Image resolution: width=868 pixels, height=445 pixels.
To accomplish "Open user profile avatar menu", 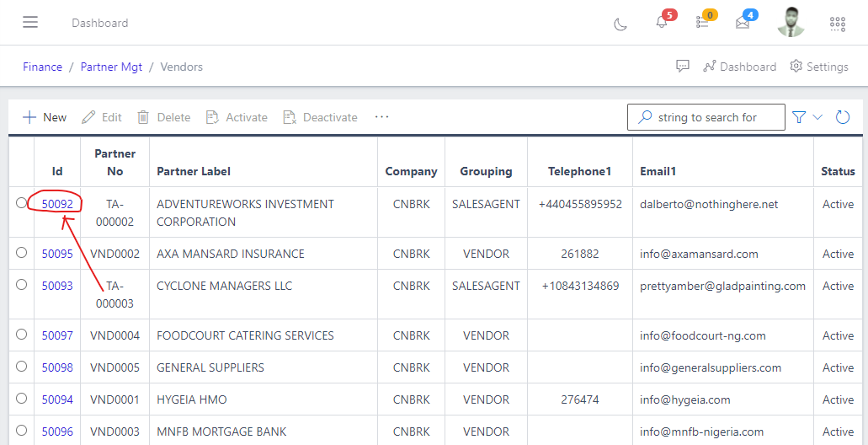I will tap(791, 22).
